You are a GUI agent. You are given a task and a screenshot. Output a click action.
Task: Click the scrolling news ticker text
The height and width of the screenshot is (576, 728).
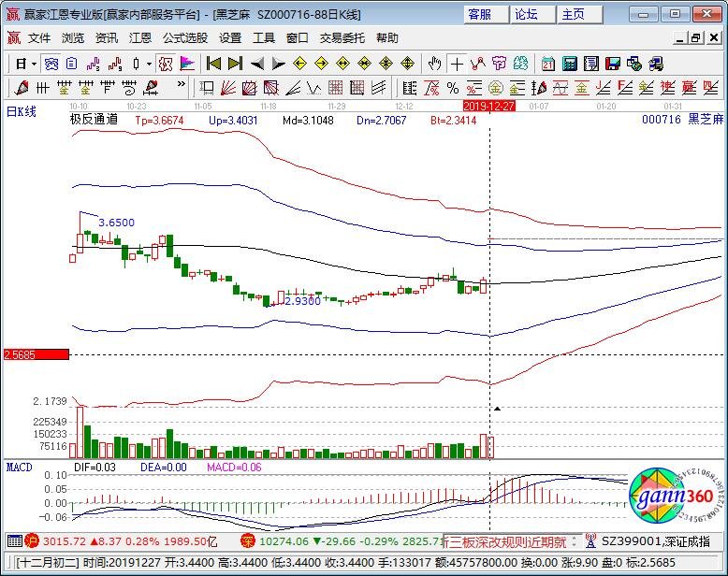pyautogui.click(x=506, y=541)
